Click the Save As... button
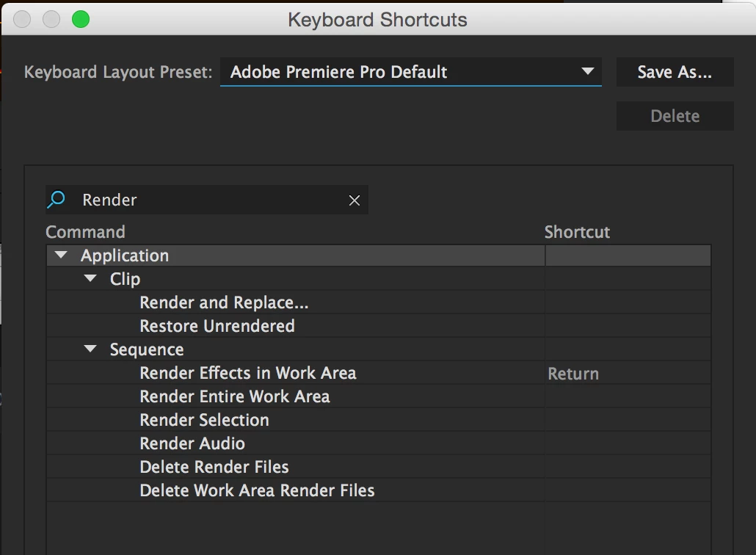 click(x=675, y=72)
